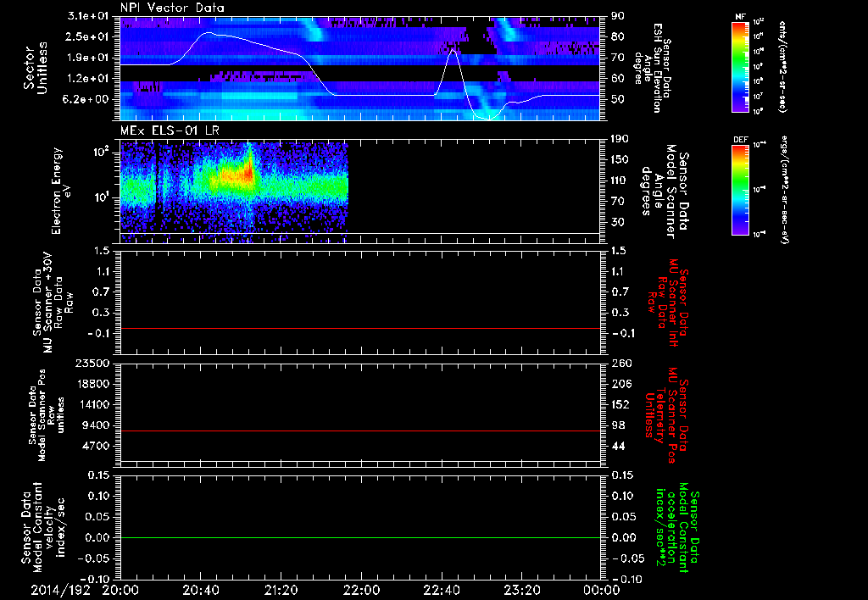Click the DEF color bar legend
Image resolution: width=868 pixels, height=600 pixels.
pyautogui.click(x=741, y=190)
